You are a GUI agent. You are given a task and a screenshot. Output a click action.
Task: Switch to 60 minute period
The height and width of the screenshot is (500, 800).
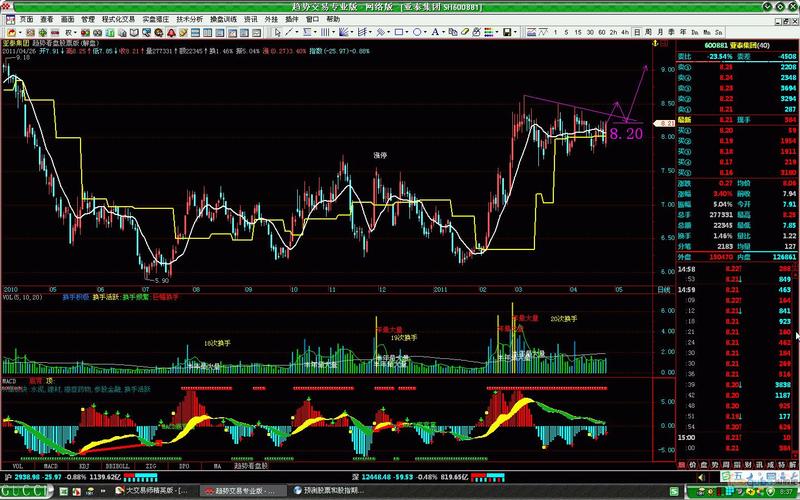[602, 32]
